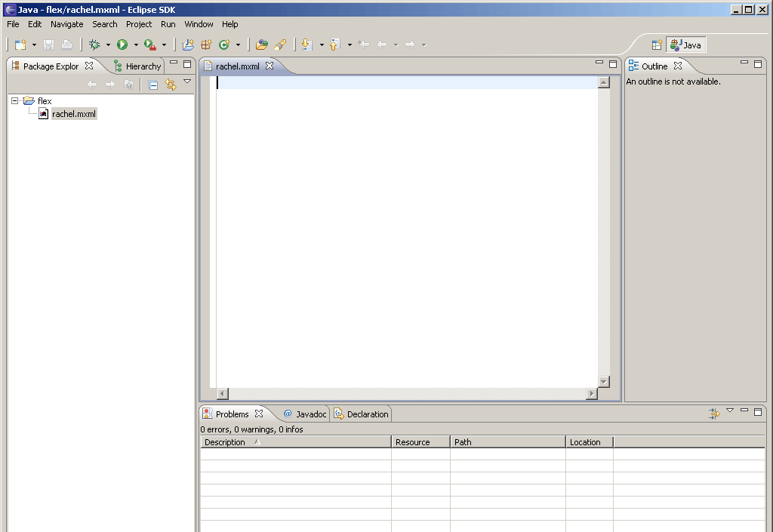Click the Last Edit Location icon

[364, 45]
